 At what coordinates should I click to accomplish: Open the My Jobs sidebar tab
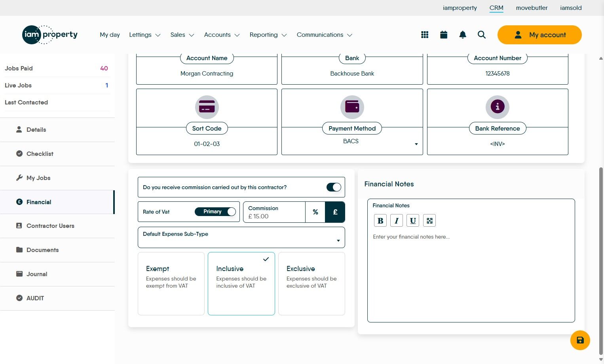[57, 178]
